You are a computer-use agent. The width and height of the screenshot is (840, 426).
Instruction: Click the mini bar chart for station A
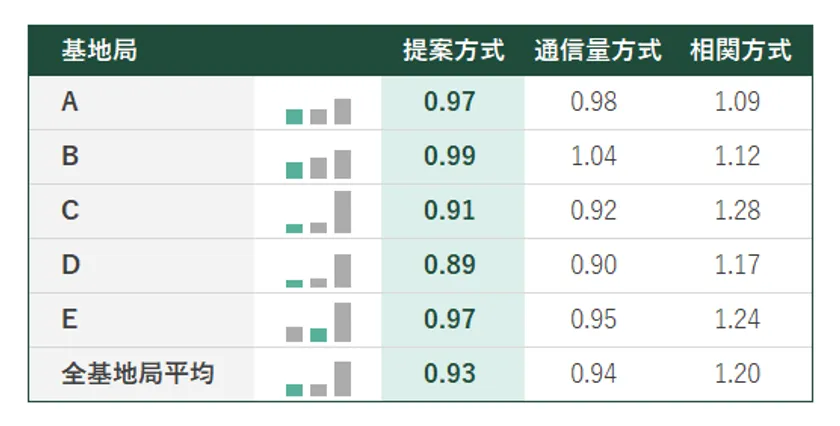(x=318, y=110)
